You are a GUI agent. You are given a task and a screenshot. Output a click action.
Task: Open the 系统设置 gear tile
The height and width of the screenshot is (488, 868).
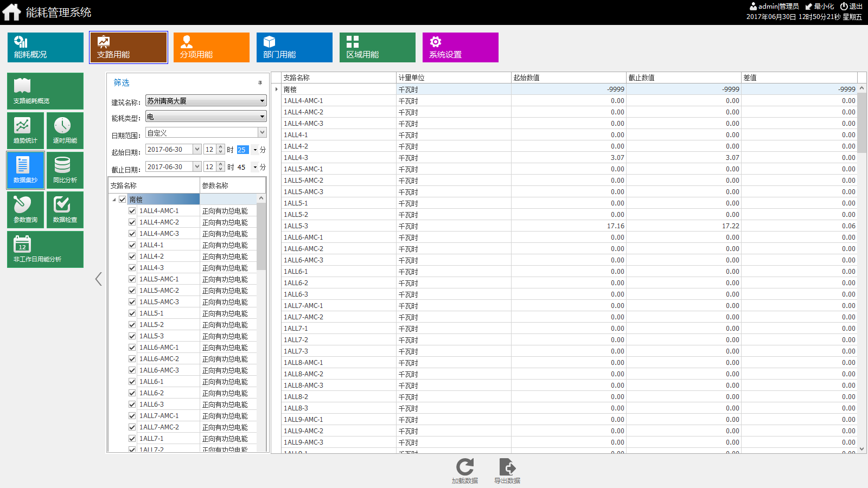click(x=461, y=47)
